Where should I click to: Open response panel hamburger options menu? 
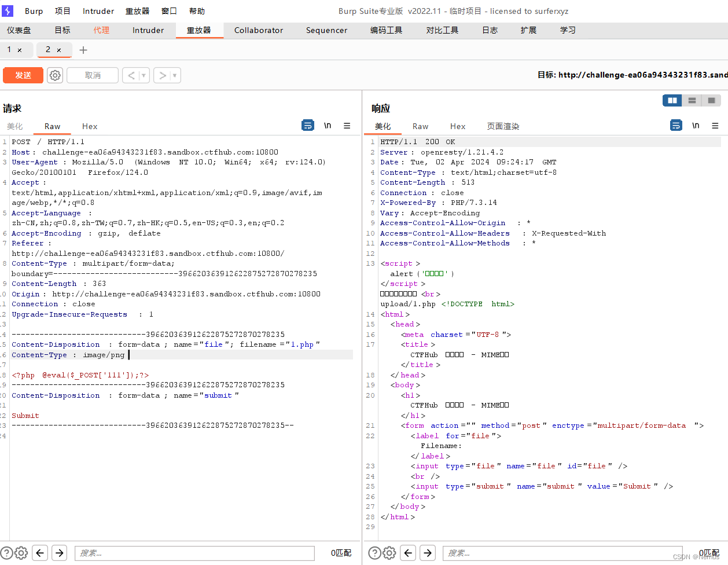[715, 126]
